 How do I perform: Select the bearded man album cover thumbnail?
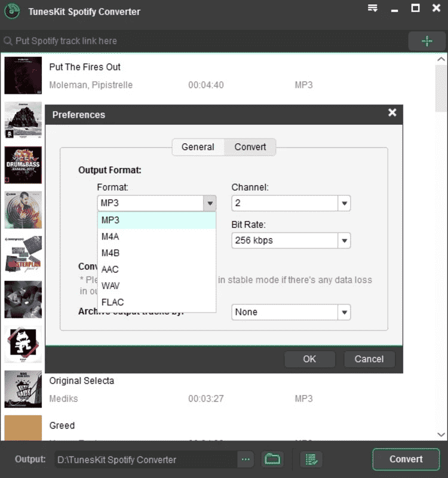[23, 210]
